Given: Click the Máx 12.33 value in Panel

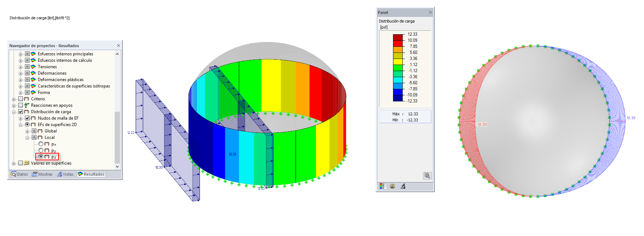Looking at the screenshot, I should pos(413,114).
